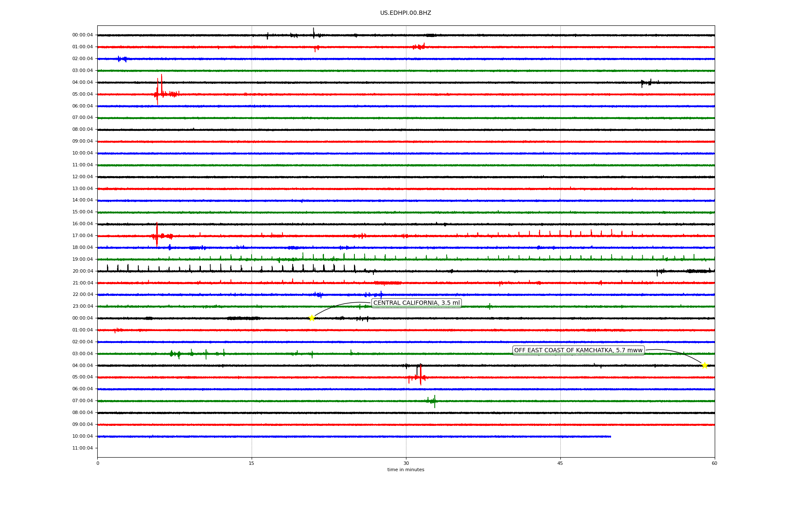Image resolution: width=812 pixels, height=508 pixels.
Task: Click the 10:00:04 bottom blue trace label
Action: pyautogui.click(x=82, y=436)
